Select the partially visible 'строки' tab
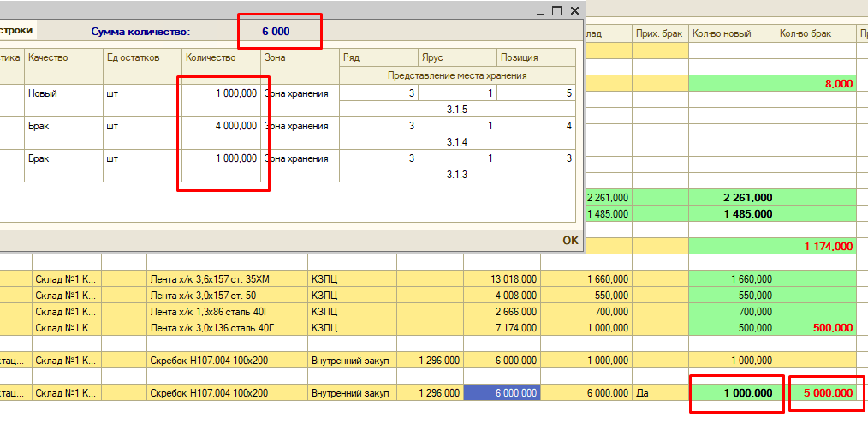This screenshot has height=424, width=868. pyautogui.click(x=18, y=31)
